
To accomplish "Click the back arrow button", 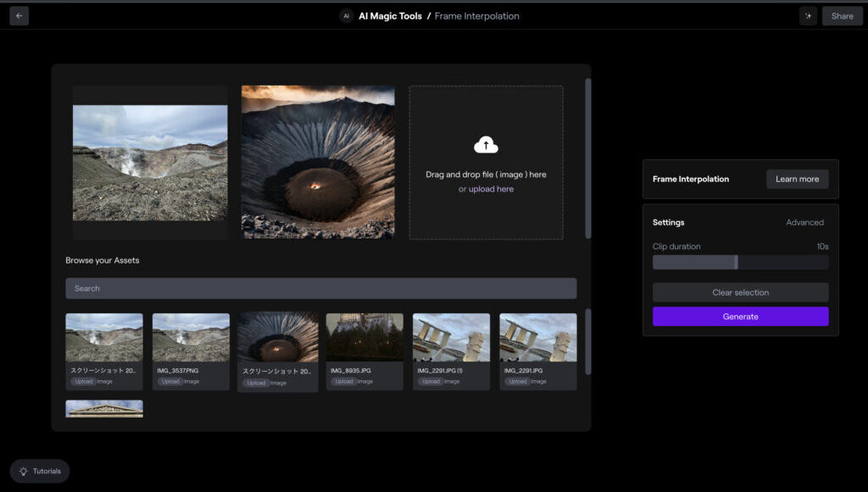I will click(x=19, y=15).
